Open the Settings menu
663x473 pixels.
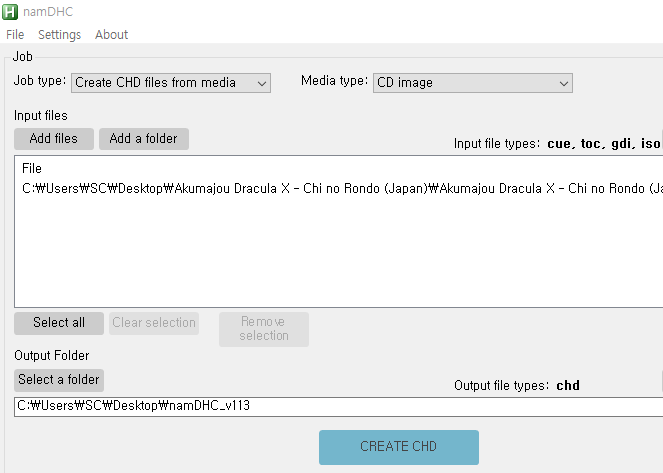[x=59, y=34]
